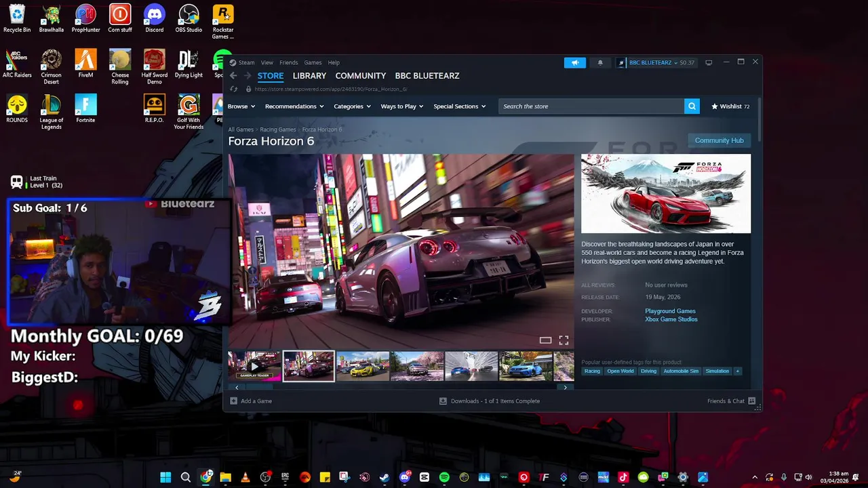Open Windows Start menu

pyautogui.click(x=165, y=477)
